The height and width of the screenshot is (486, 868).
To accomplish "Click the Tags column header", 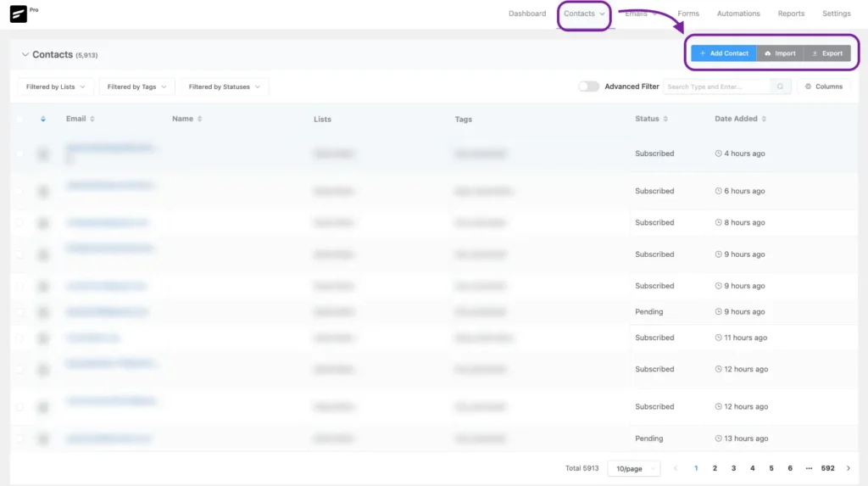I will tap(464, 119).
